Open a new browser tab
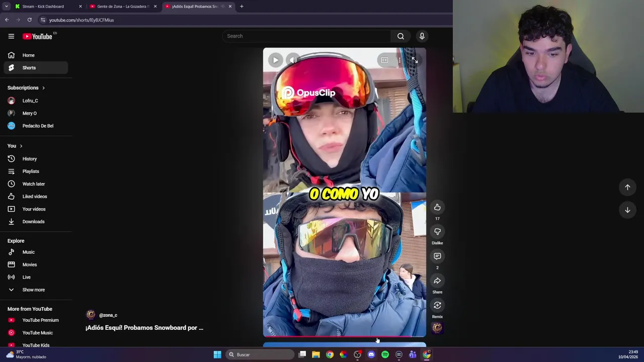The height and width of the screenshot is (362, 644). click(242, 7)
